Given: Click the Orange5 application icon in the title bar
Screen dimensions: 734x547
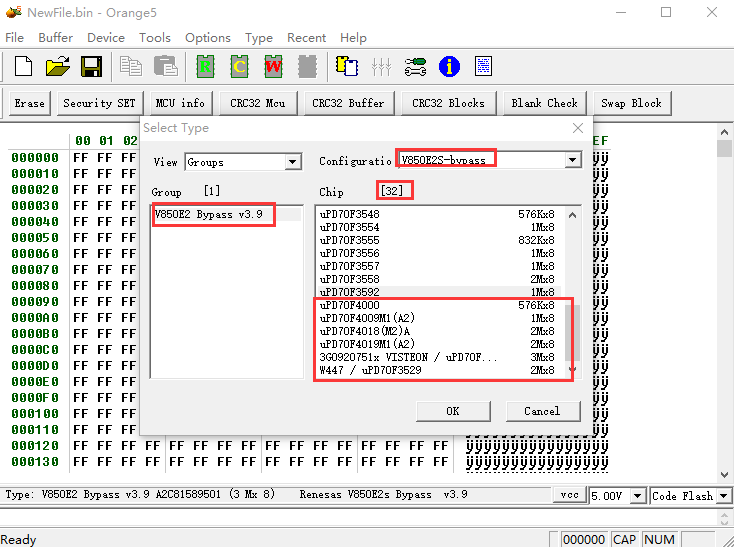Looking at the screenshot, I should 13,12.
